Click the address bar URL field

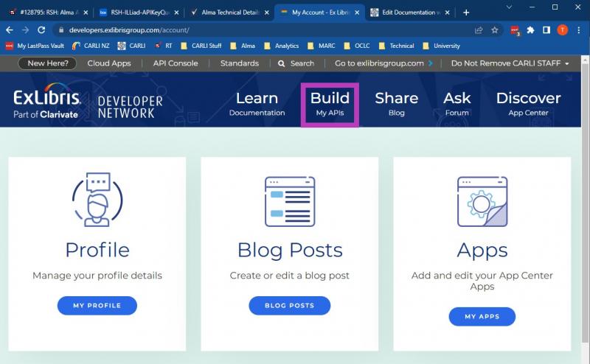(263, 30)
